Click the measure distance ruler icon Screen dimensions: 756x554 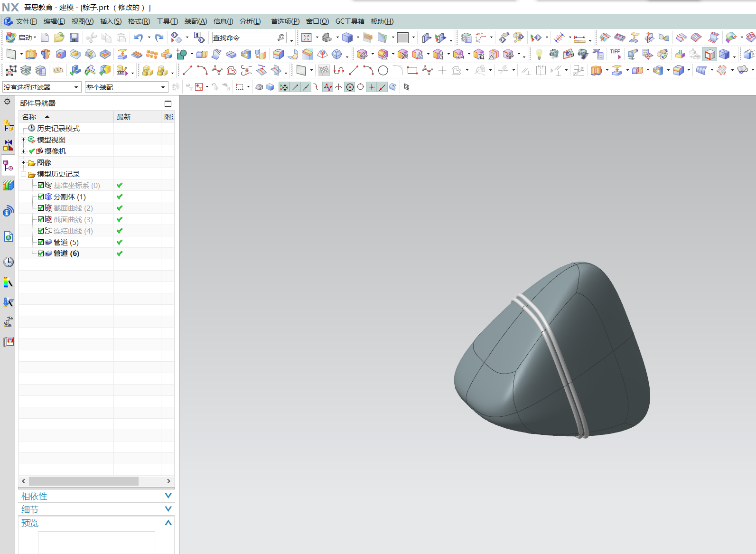pos(579,38)
